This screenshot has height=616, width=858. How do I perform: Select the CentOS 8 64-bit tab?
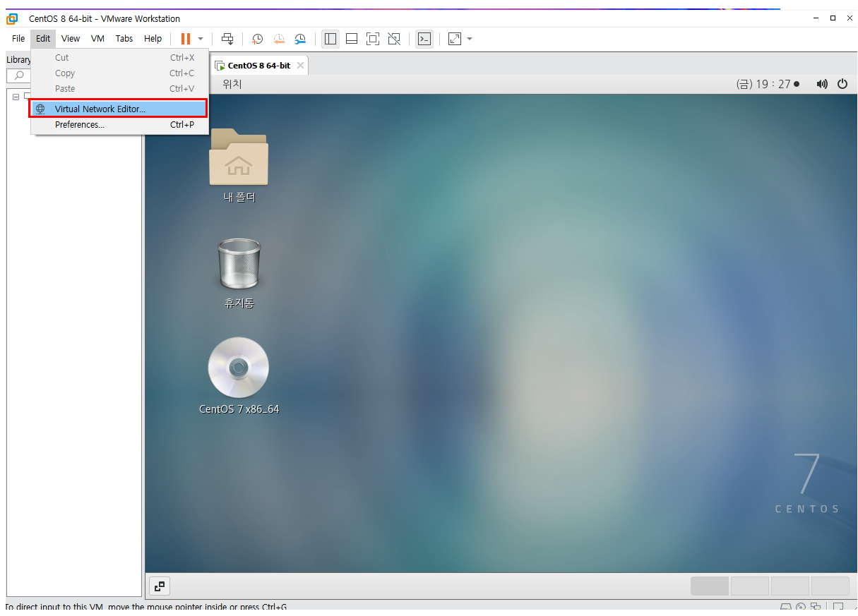[258, 66]
